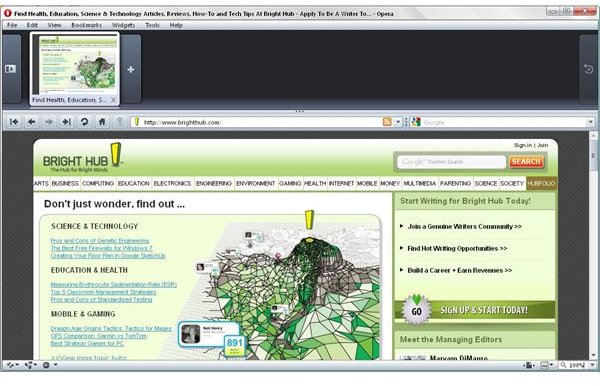
Task: Close the Find Health, Education tab
Action: tap(113, 100)
